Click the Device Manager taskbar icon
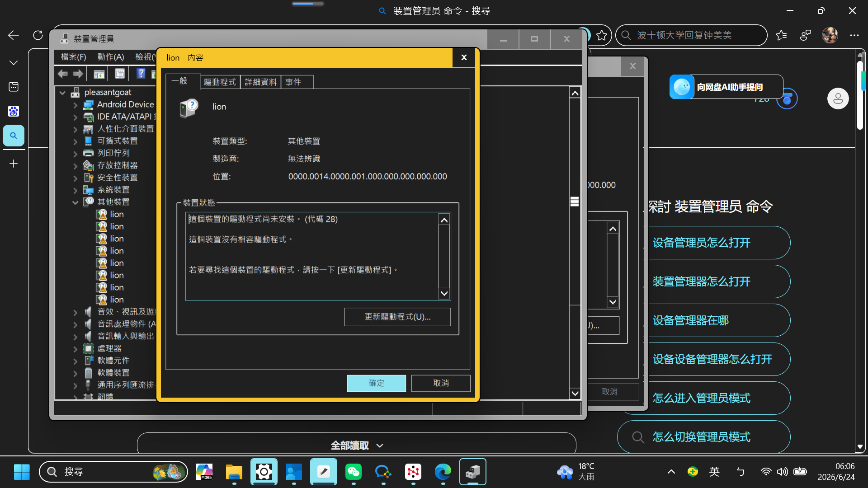Screen dimensions: 868x488 click(x=473, y=472)
